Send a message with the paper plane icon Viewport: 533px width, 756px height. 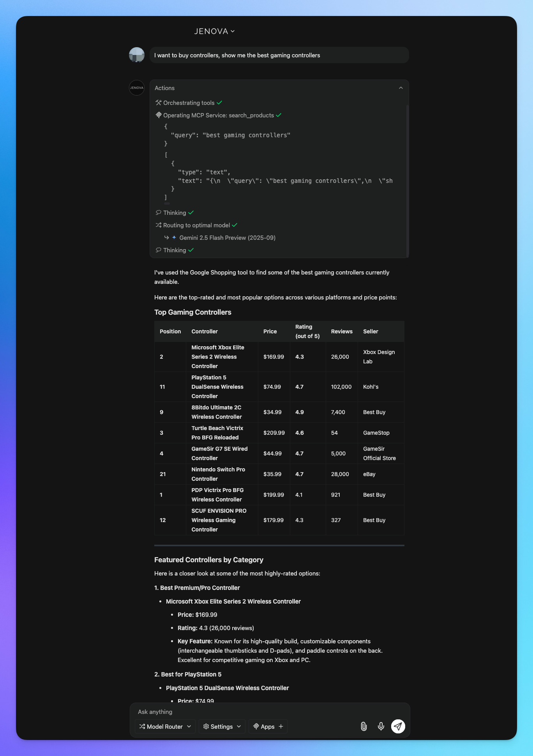397,726
